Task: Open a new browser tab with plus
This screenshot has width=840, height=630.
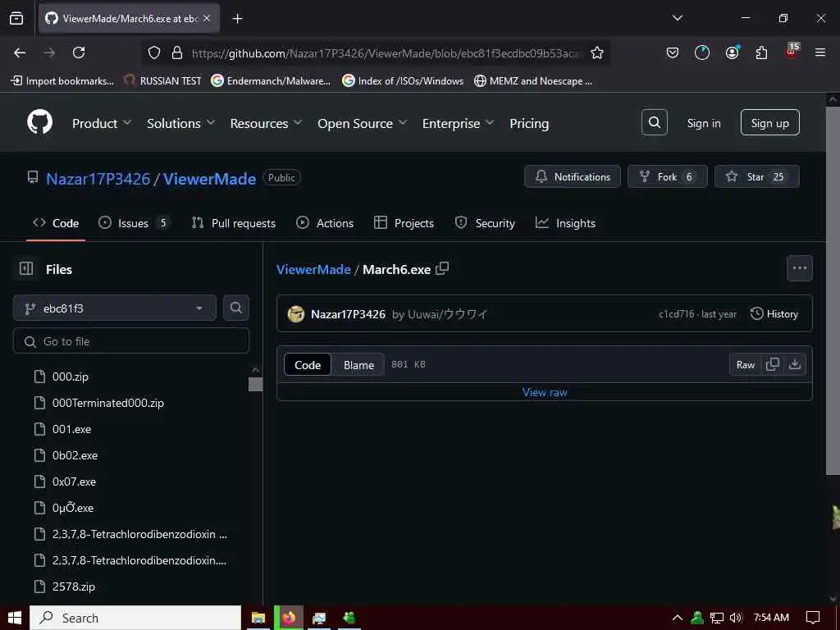Action: click(x=237, y=19)
